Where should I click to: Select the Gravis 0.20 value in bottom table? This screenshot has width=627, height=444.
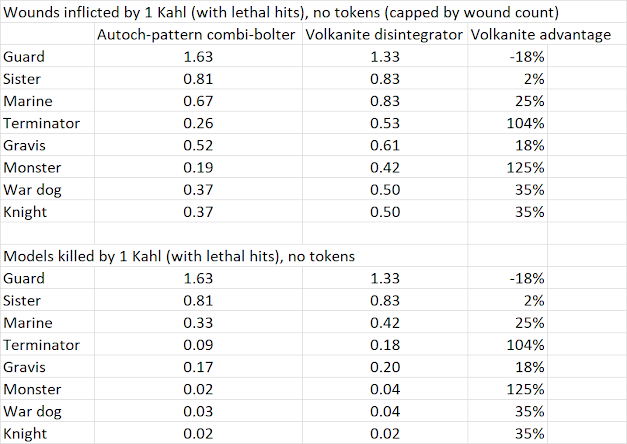(x=385, y=367)
